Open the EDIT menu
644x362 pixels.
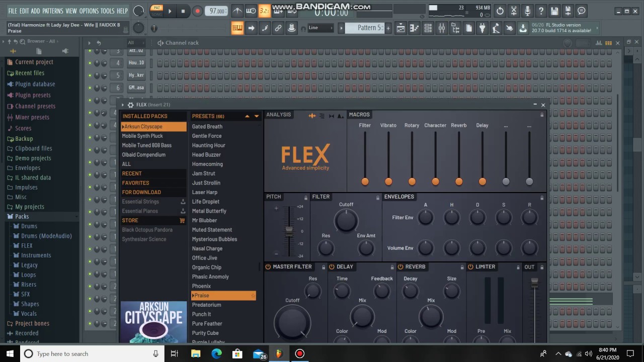pos(24,11)
